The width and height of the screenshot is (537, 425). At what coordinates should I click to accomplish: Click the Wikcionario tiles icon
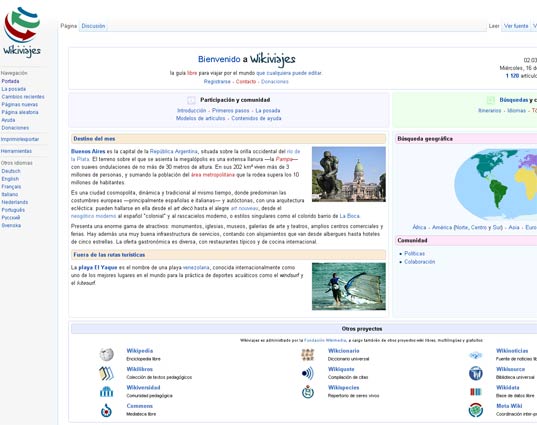click(x=308, y=354)
